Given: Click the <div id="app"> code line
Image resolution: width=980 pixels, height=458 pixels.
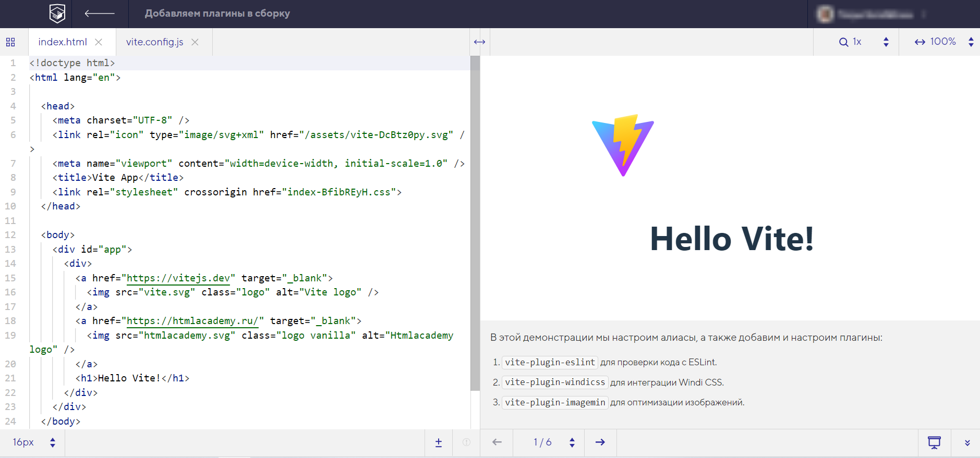Looking at the screenshot, I should pos(92,250).
